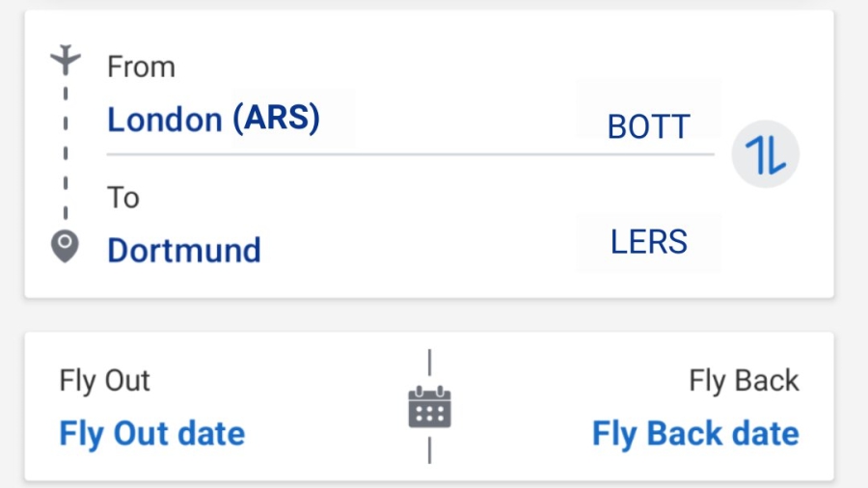Choose the Fly Back date
The width and height of the screenshot is (868, 488).
pos(695,433)
